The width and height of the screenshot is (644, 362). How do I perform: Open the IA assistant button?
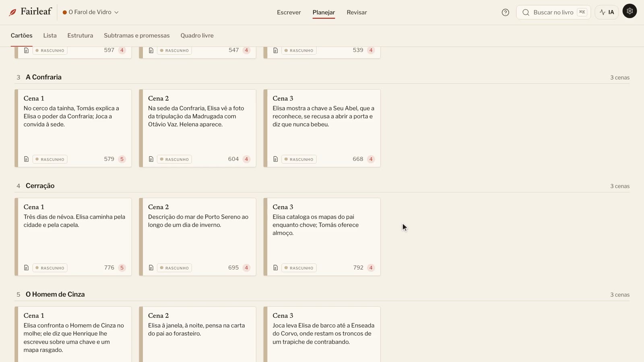[x=607, y=12]
